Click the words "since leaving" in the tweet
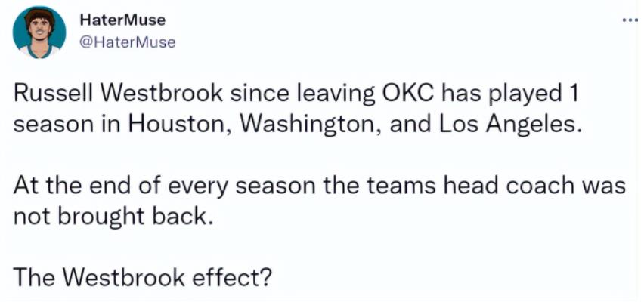This screenshot has width=644, height=302. (302, 95)
